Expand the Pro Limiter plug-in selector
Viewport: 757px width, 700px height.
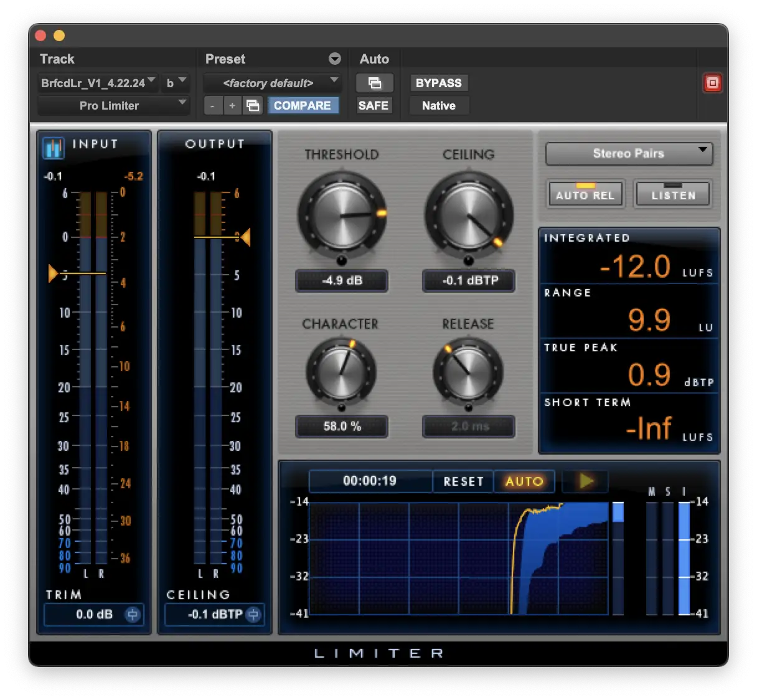(x=113, y=106)
